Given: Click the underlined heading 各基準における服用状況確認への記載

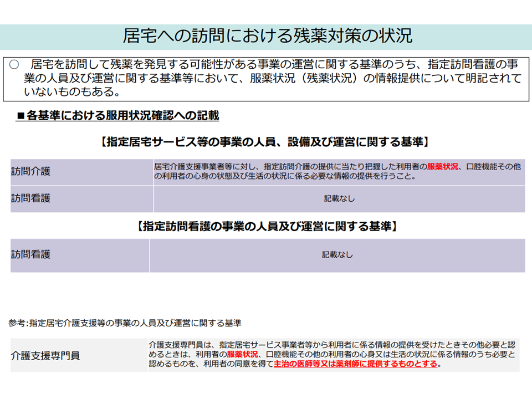Looking at the screenshot, I should pyautogui.click(x=123, y=116).
